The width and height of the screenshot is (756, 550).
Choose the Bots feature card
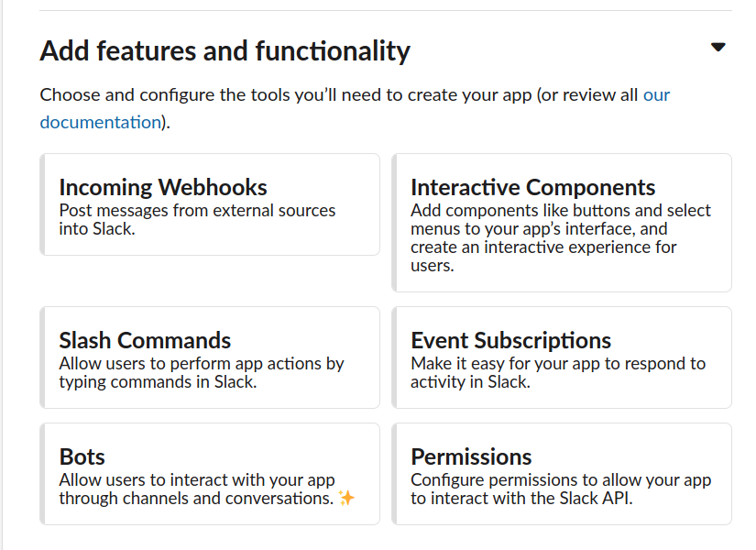(210, 474)
